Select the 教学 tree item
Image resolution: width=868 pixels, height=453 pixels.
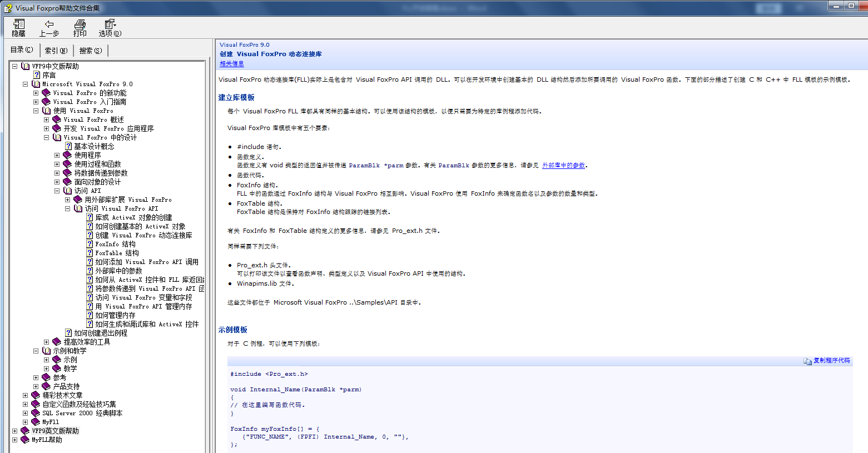click(x=70, y=369)
